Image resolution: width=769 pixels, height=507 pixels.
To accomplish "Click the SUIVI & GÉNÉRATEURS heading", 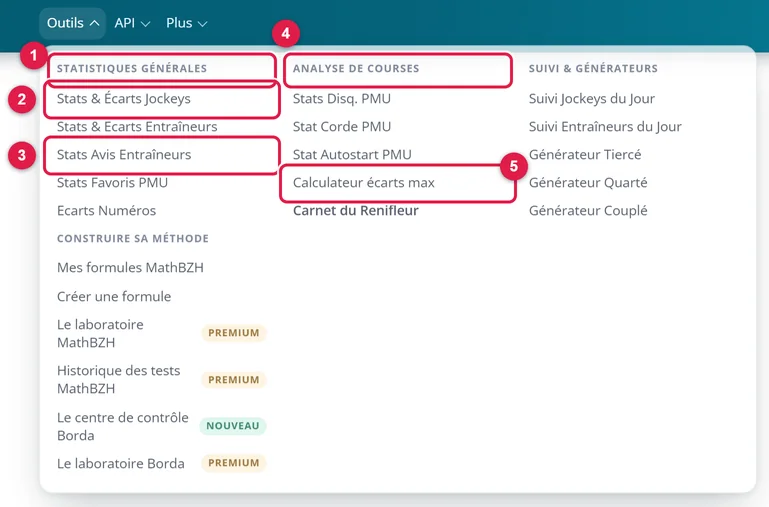I will click(x=593, y=68).
